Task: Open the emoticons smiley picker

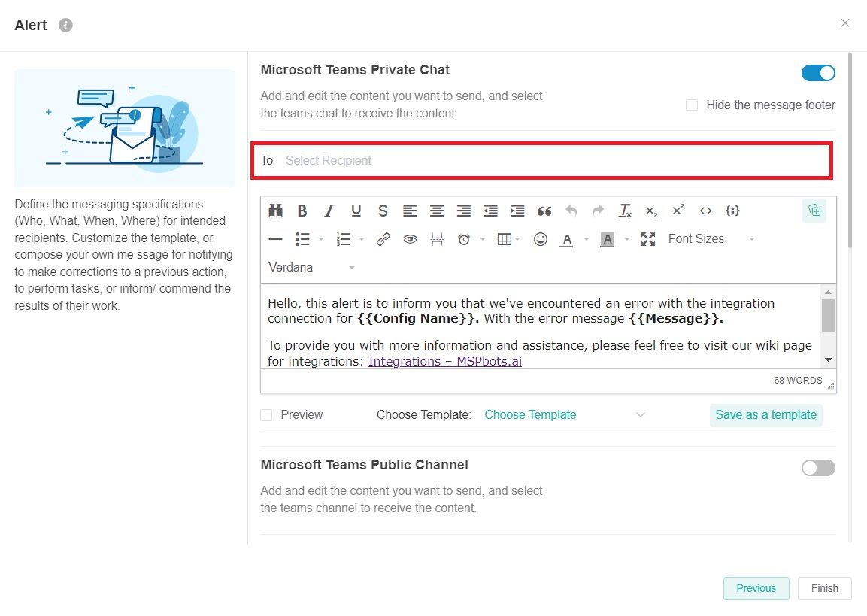Action: coord(540,239)
